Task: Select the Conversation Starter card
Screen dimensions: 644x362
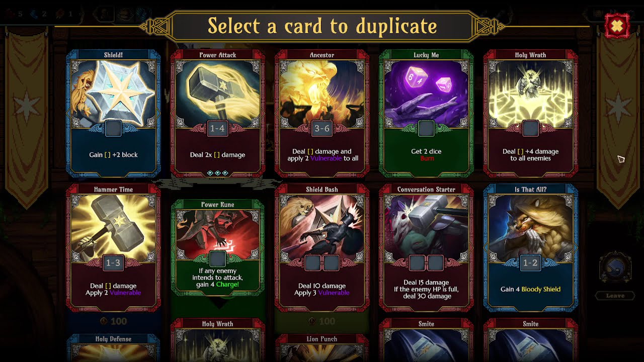Action: [426, 248]
